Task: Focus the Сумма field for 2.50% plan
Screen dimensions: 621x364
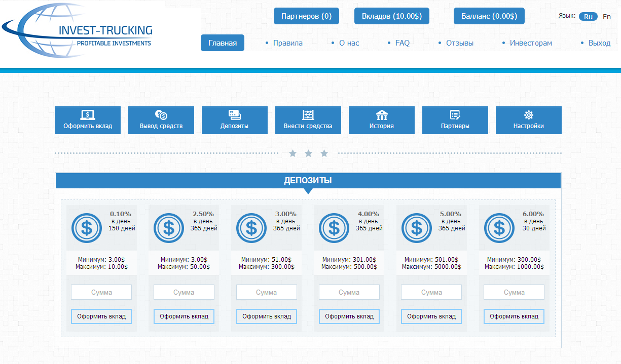Action: click(184, 292)
